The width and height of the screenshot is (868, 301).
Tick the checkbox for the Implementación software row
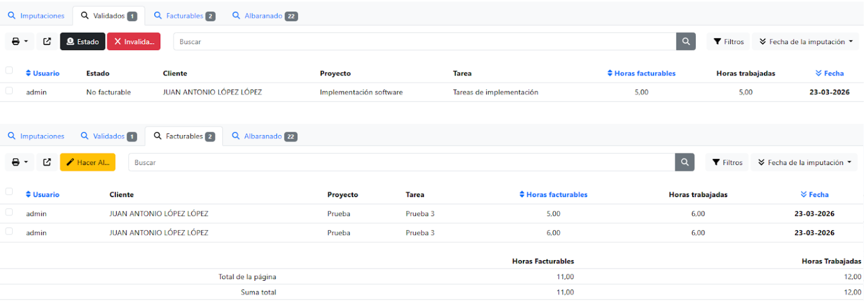coord(9,91)
